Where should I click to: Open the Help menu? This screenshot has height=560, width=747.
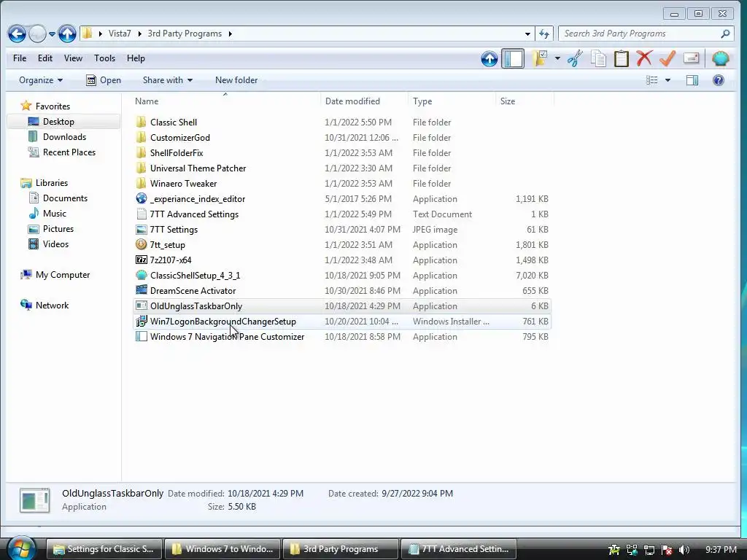click(x=136, y=58)
